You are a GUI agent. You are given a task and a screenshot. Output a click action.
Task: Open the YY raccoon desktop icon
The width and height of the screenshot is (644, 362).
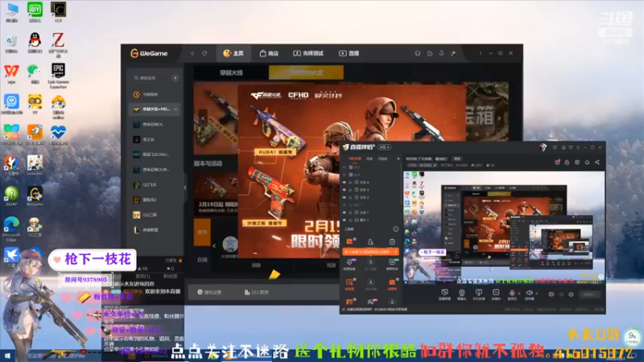(35, 104)
